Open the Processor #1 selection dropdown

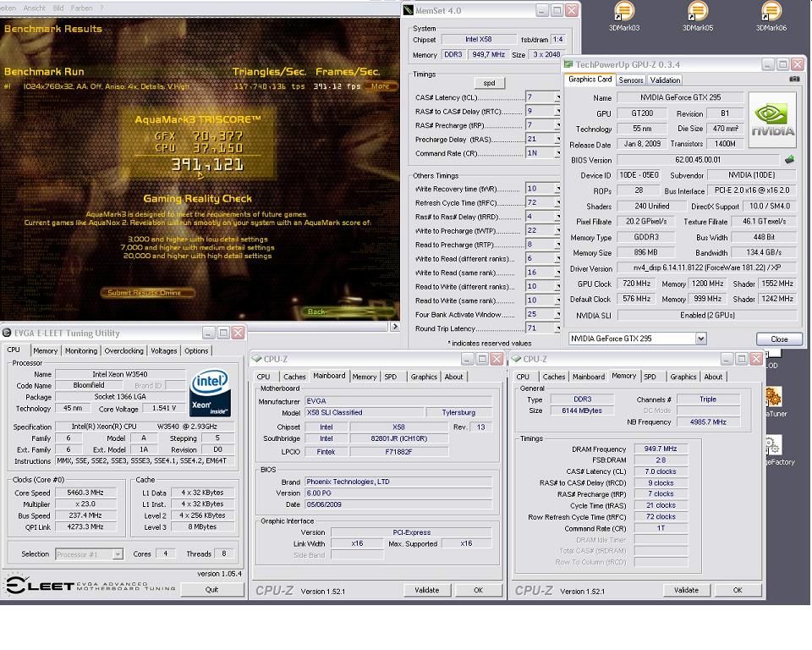tap(118, 554)
